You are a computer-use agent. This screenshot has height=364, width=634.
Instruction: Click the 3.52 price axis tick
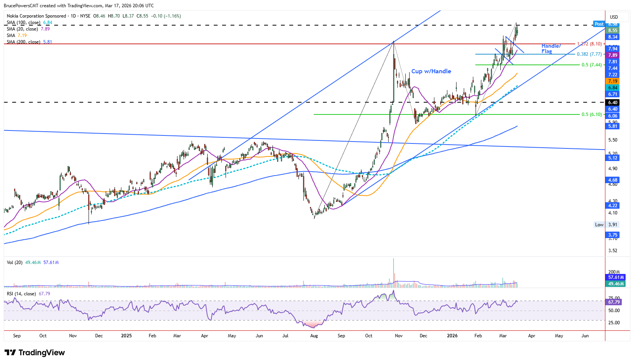[x=613, y=251]
